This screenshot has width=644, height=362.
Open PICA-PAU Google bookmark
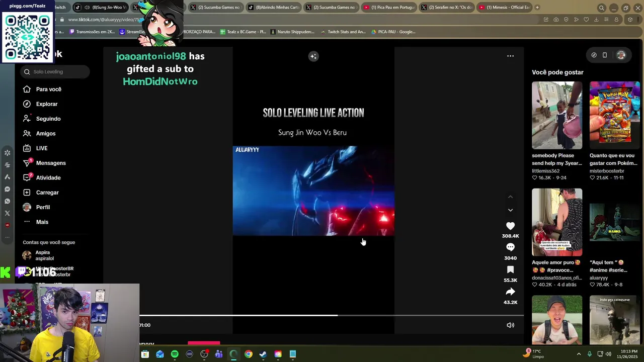pyautogui.click(x=393, y=32)
